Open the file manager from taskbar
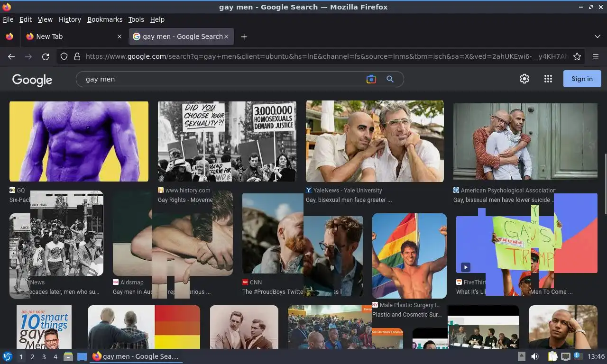Screen dimensions: 607x364 coord(68,356)
